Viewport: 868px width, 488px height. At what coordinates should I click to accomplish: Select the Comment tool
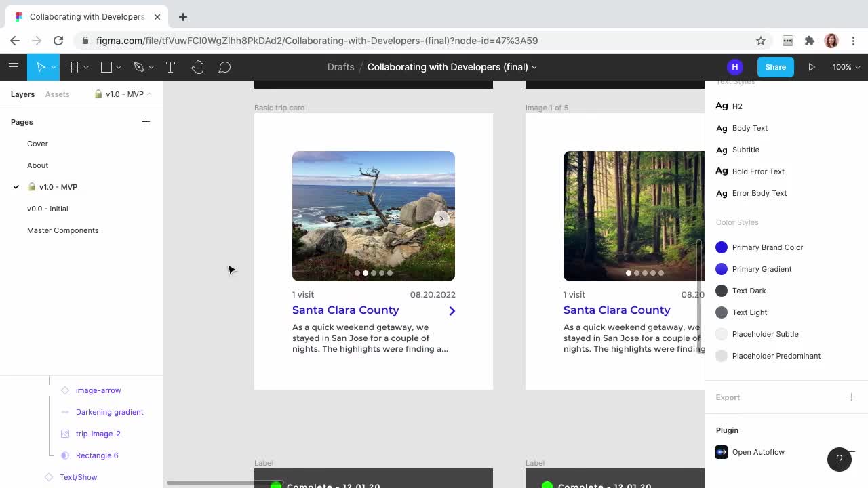(x=224, y=67)
